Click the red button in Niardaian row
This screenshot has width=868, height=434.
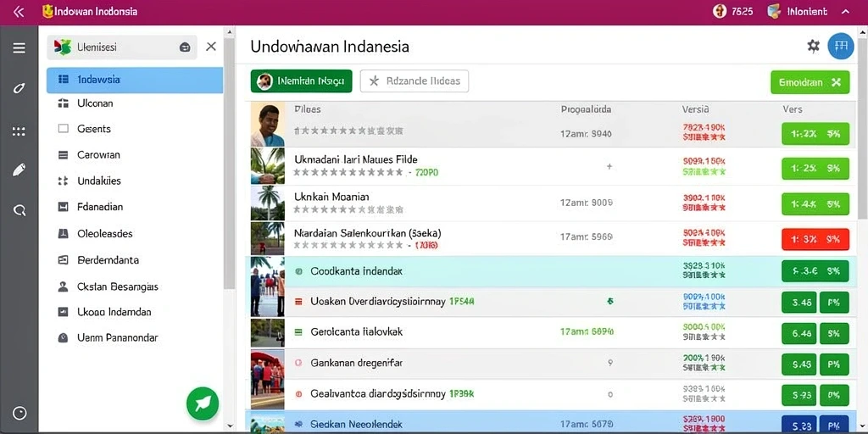pos(815,239)
